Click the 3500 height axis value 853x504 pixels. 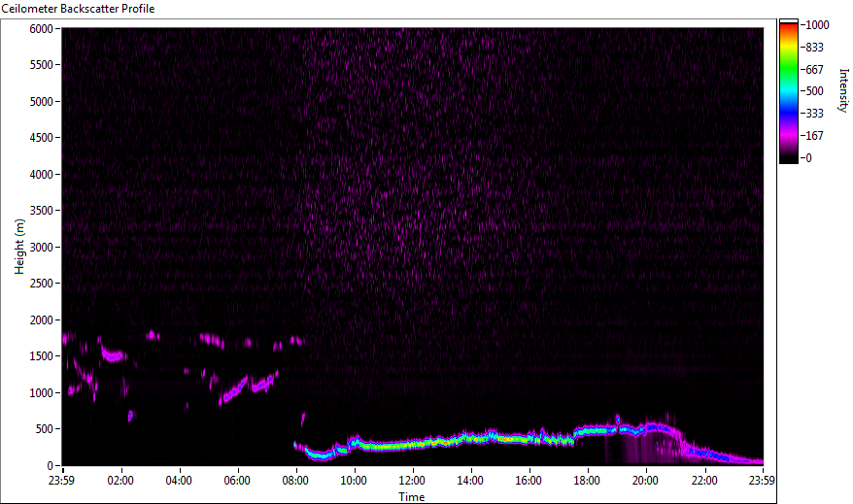tap(42, 211)
